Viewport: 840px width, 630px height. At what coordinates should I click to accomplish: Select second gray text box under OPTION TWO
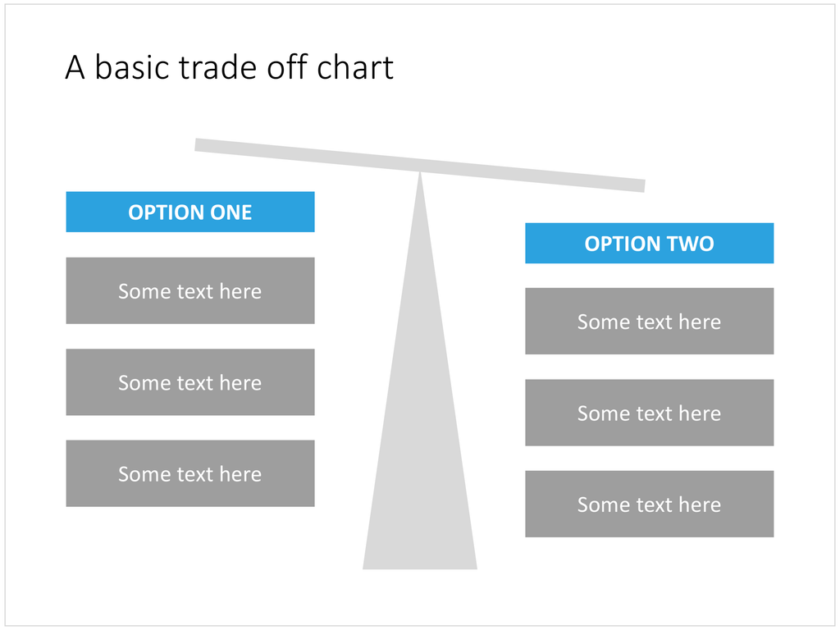(x=650, y=413)
